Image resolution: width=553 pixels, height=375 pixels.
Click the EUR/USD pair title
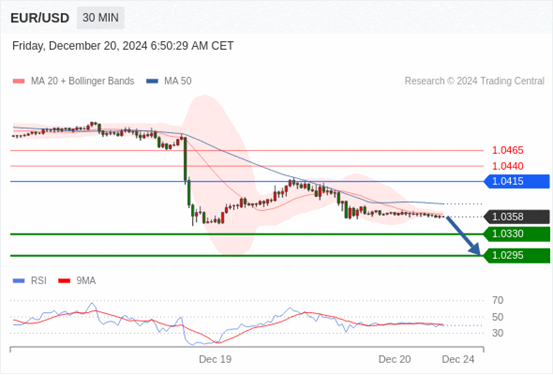[x=40, y=18]
